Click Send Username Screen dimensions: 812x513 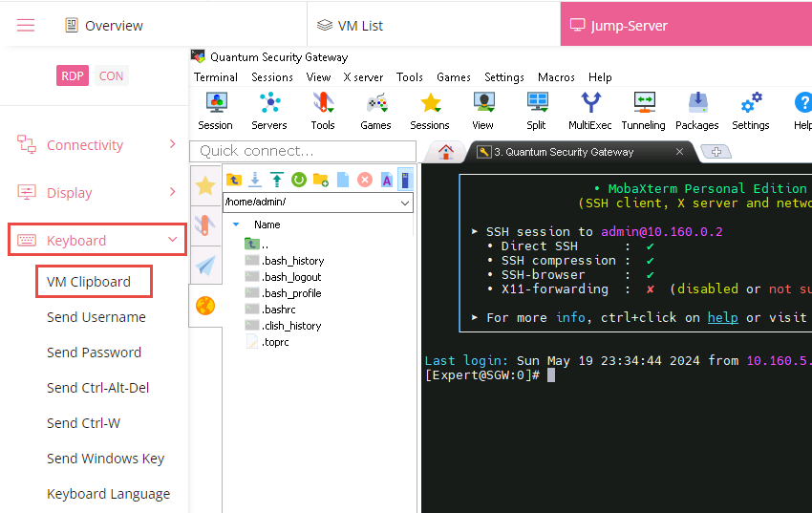click(x=96, y=317)
